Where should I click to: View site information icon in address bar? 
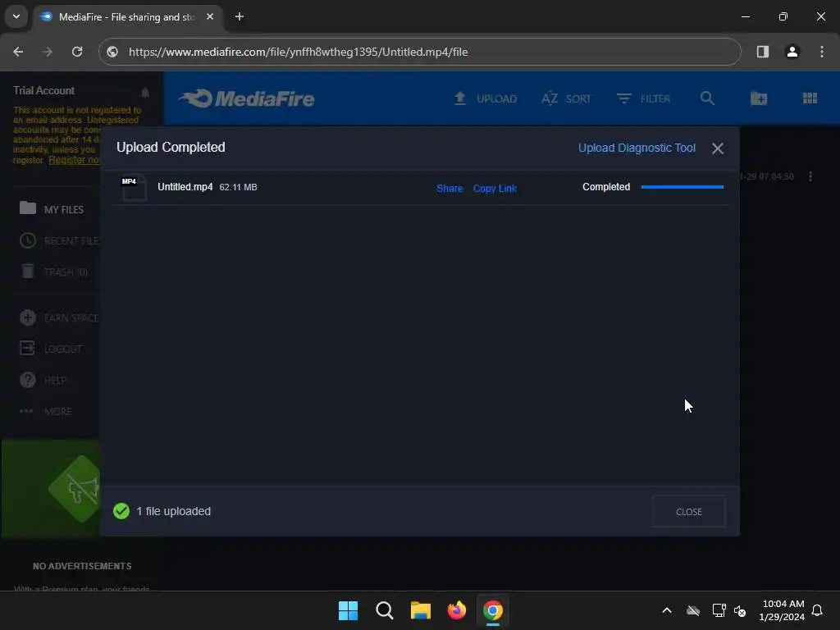click(x=112, y=52)
